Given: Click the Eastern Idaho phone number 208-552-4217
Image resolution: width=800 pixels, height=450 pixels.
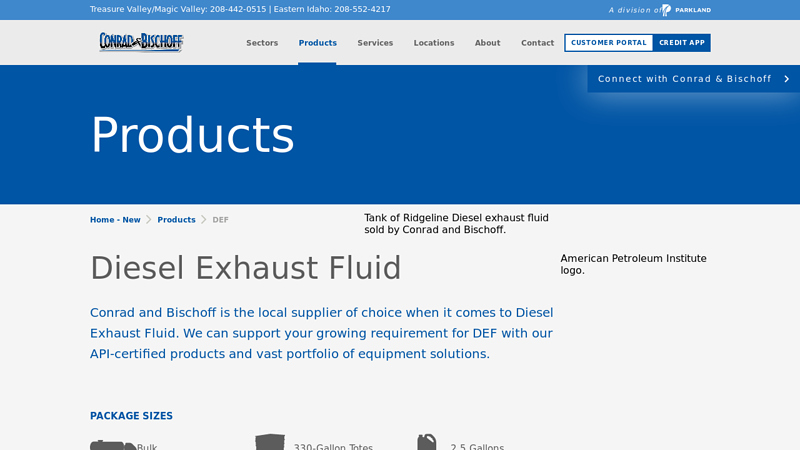Looking at the screenshot, I should (x=362, y=9).
